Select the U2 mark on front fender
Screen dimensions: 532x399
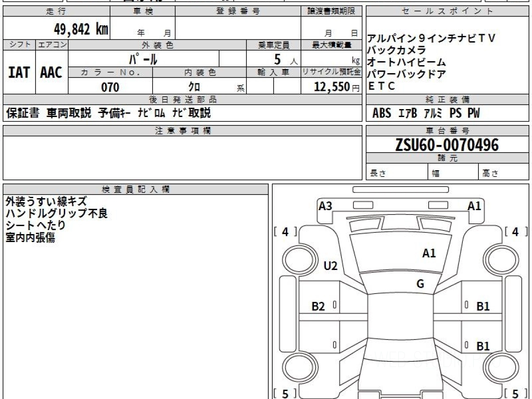[x=331, y=266]
